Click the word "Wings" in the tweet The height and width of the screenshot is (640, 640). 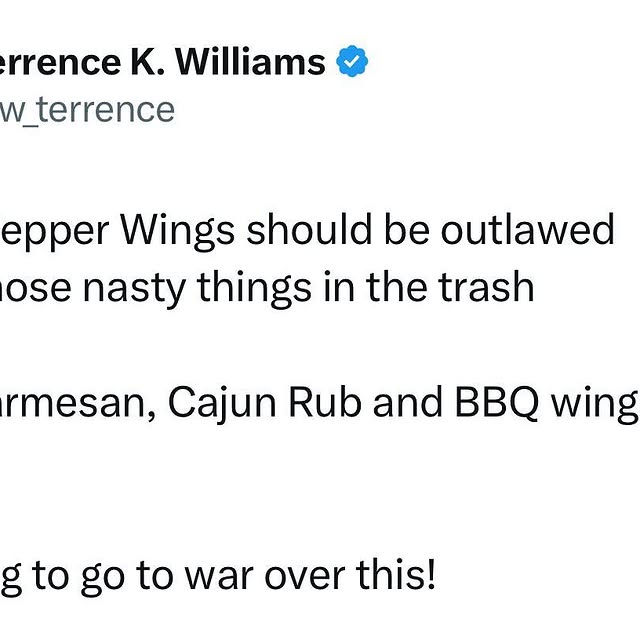179,231
